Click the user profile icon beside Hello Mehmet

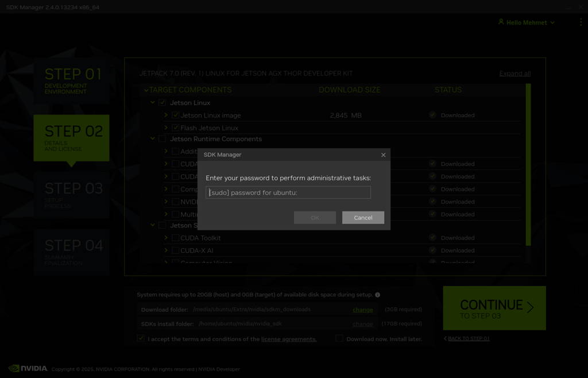click(x=502, y=22)
